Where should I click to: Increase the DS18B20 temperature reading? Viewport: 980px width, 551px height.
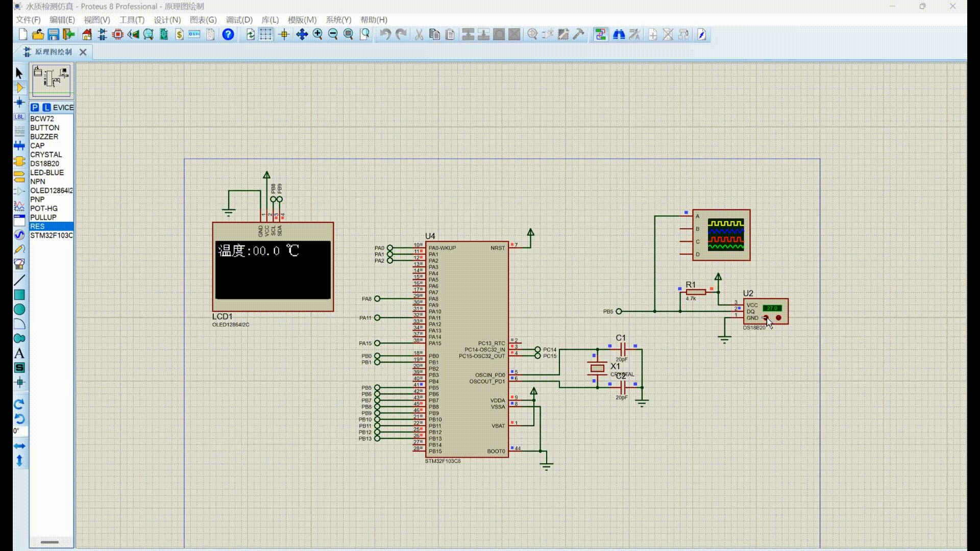coord(778,317)
